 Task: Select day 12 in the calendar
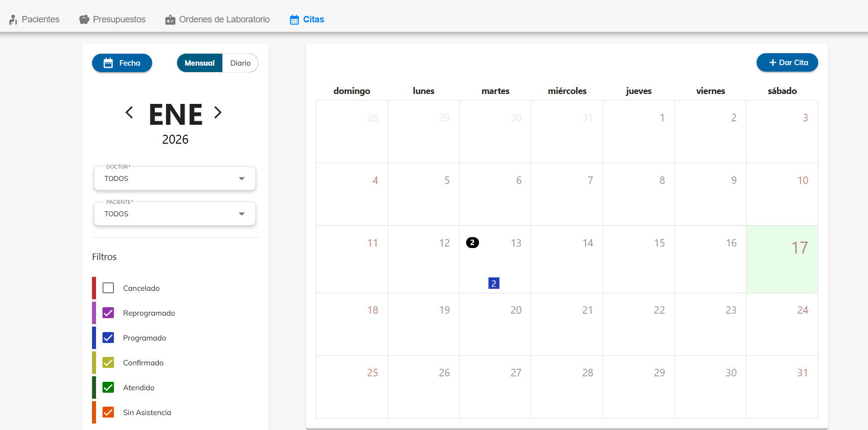(x=423, y=259)
